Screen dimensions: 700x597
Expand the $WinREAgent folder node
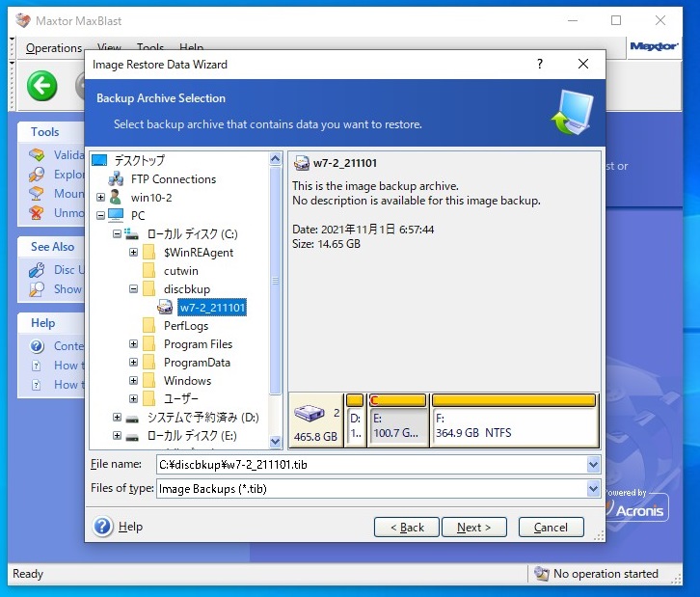[133, 253]
